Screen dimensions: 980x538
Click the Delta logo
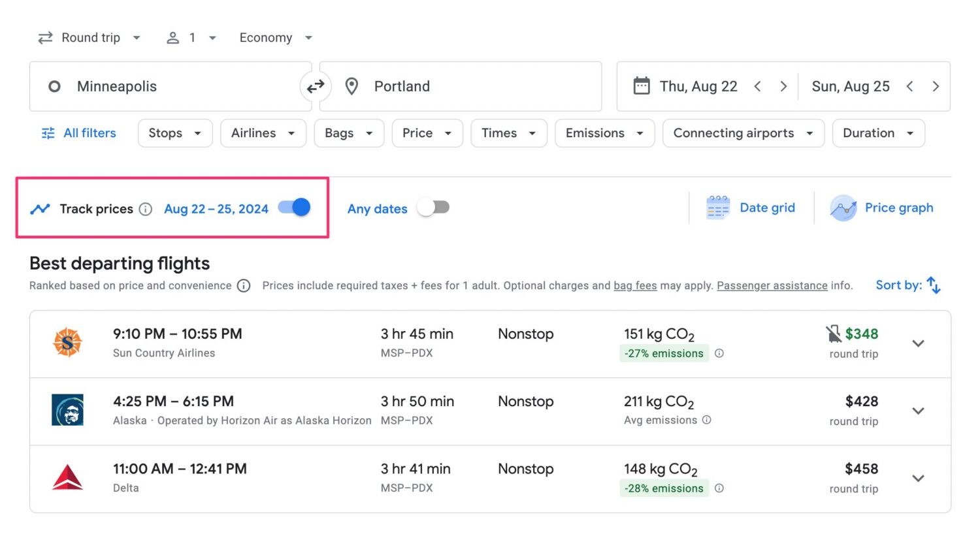coord(67,477)
